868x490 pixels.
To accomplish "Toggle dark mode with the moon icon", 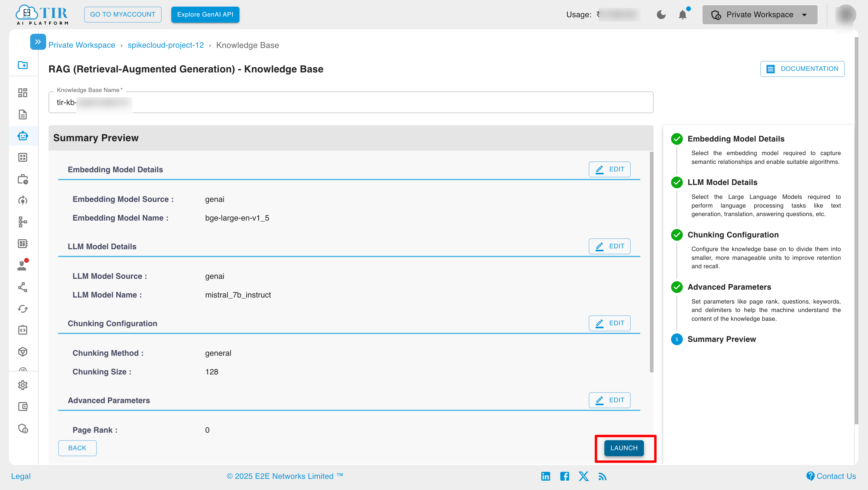I will click(x=661, y=14).
